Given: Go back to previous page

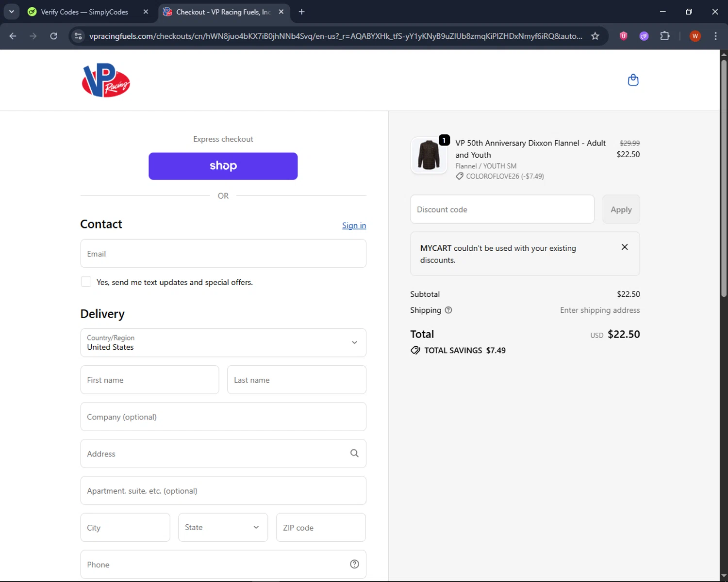Looking at the screenshot, I should coord(13,36).
